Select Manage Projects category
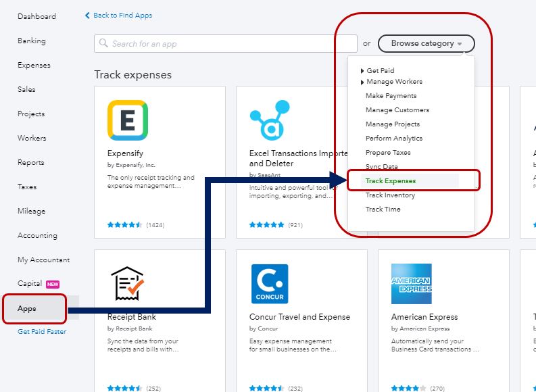Screen dimensions: 536x392 click(x=393, y=124)
